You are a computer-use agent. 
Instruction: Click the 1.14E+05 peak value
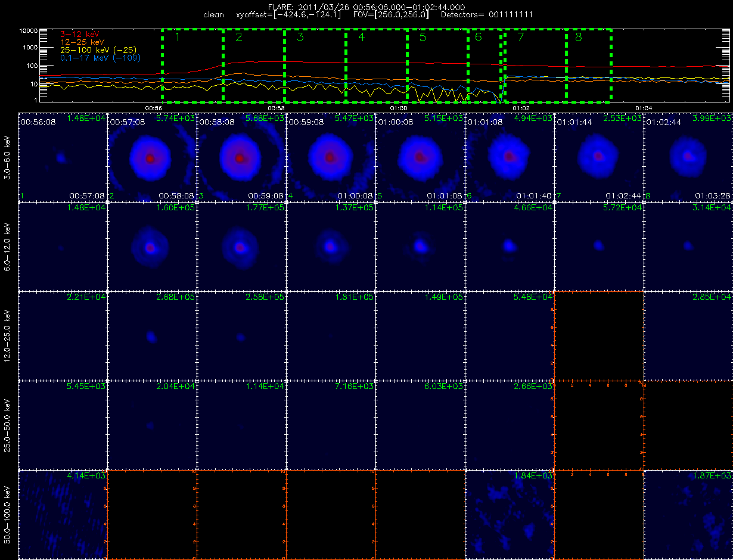pyautogui.click(x=444, y=207)
